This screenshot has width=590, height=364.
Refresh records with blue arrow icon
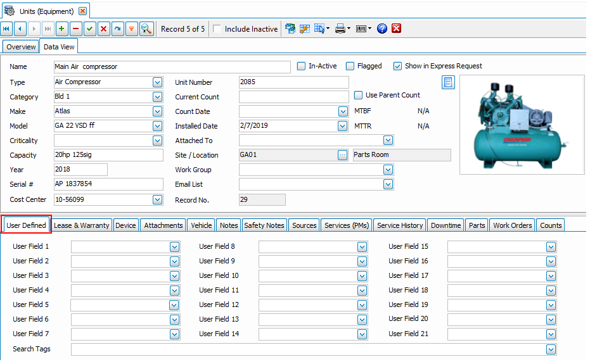coord(118,29)
